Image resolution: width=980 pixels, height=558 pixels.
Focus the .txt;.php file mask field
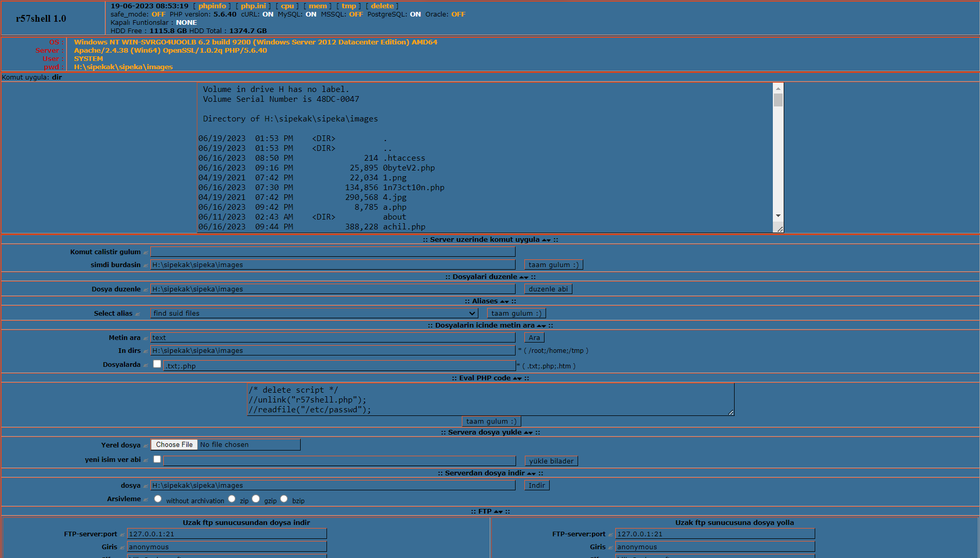[339, 366]
